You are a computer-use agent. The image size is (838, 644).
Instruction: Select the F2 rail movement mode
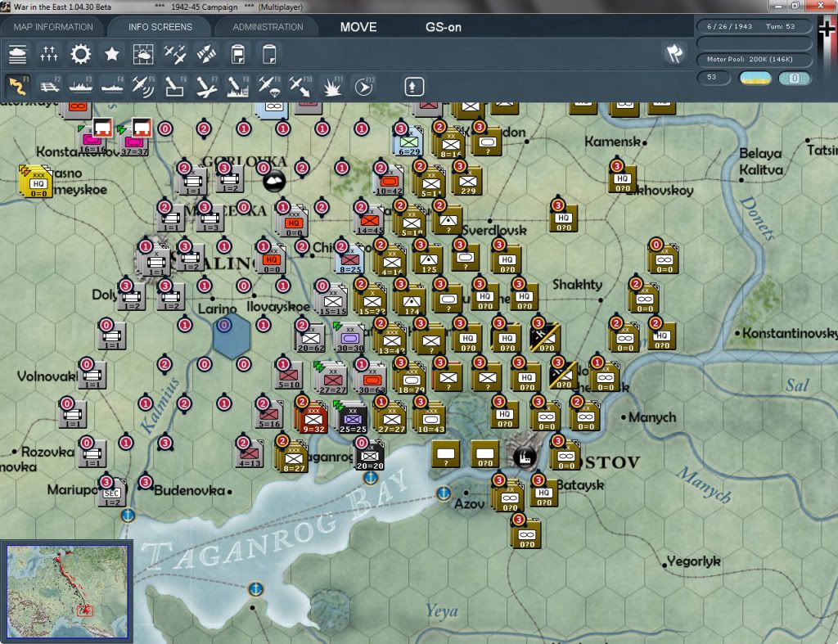pos(49,86)
